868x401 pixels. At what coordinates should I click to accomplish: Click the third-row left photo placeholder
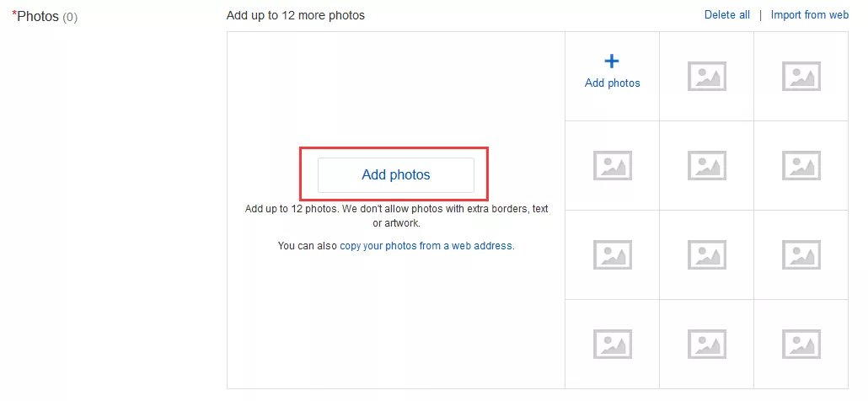tap(613, 254)
